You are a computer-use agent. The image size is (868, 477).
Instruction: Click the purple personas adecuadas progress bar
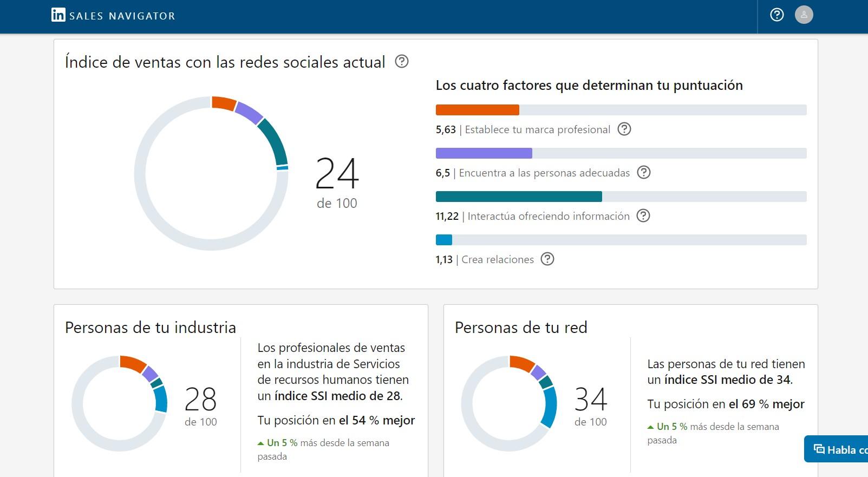coord(621,153)
